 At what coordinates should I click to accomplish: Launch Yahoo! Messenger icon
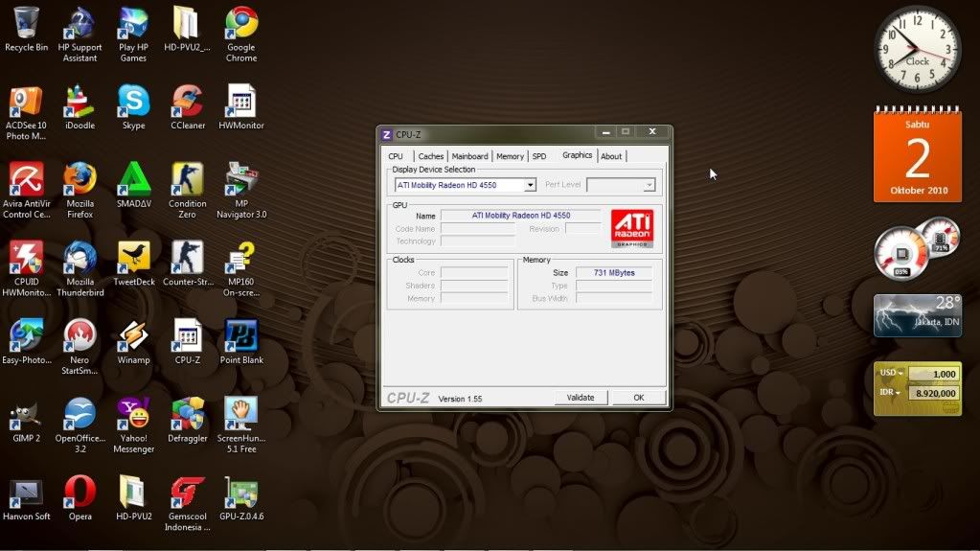(134, 425)
